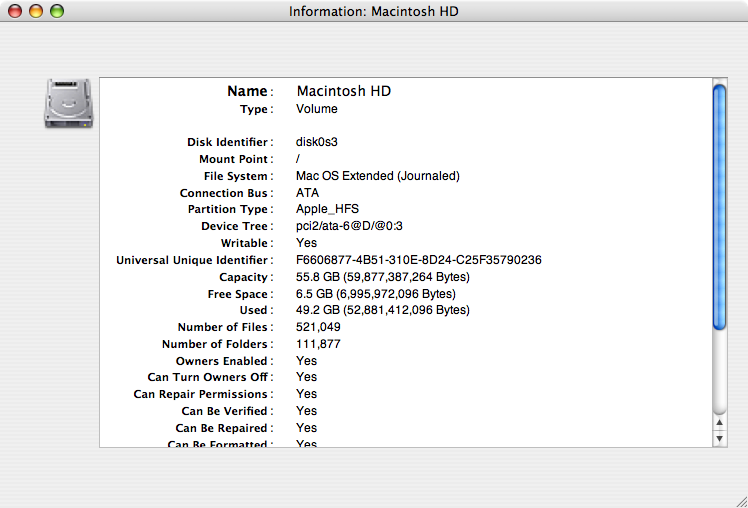The image size is (748, 508).
Task: Click the 'Can Be Verified :' label
Action: point(228,411)
